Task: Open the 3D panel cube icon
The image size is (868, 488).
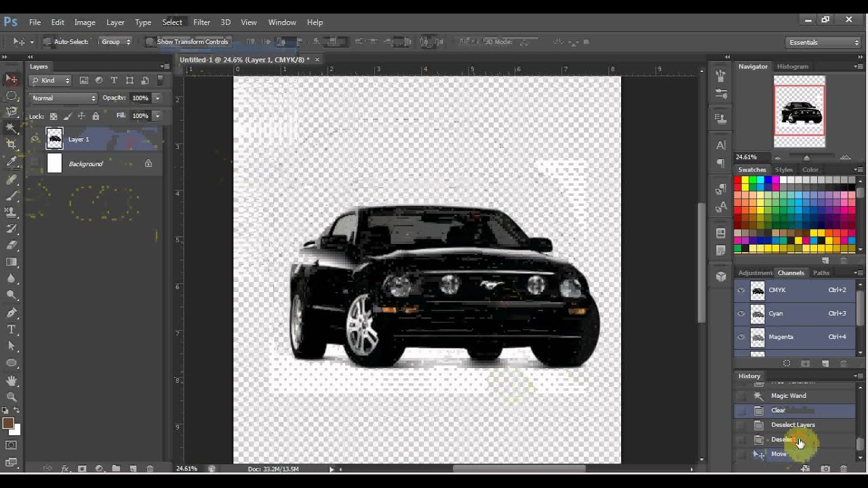Action: pyautogui.click(x=721, y=277)
